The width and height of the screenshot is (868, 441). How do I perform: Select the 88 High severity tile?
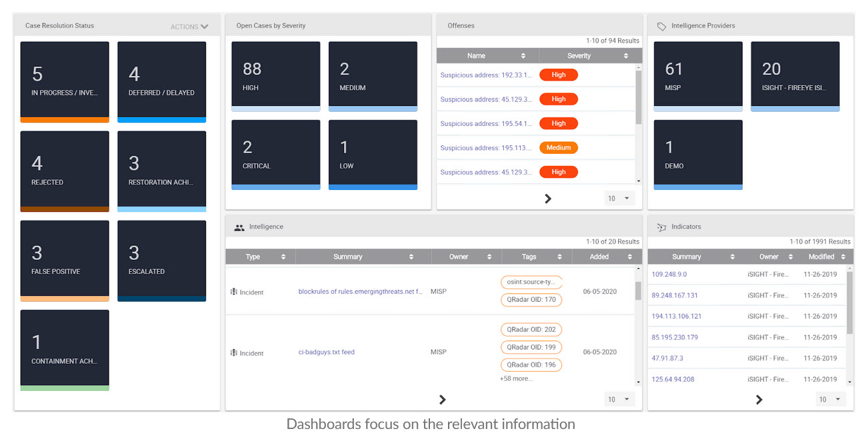pyautogui.click(x=276, y=77)
